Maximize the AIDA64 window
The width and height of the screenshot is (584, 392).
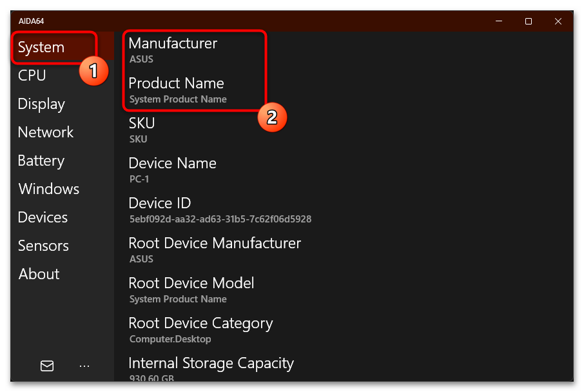pos(529,21)
